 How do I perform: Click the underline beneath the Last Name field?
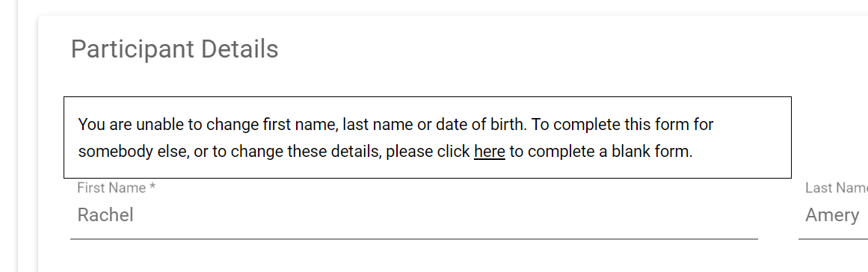pyautogui.click(x=833, y=239)
